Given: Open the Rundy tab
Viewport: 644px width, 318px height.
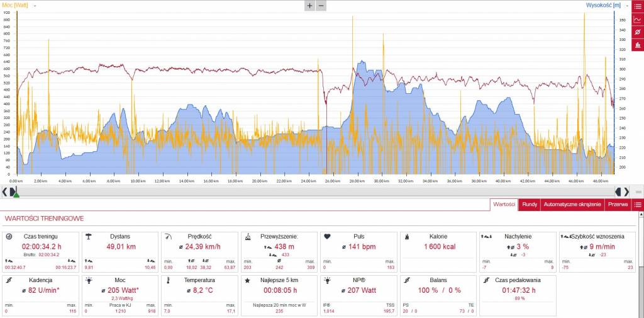Looking at the screenshot, I should click(530, 205).
